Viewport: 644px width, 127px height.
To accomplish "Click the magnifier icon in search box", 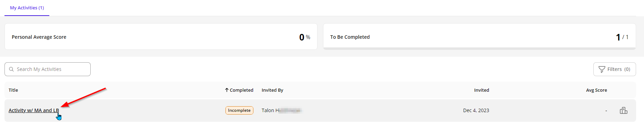I will (11, 69).
